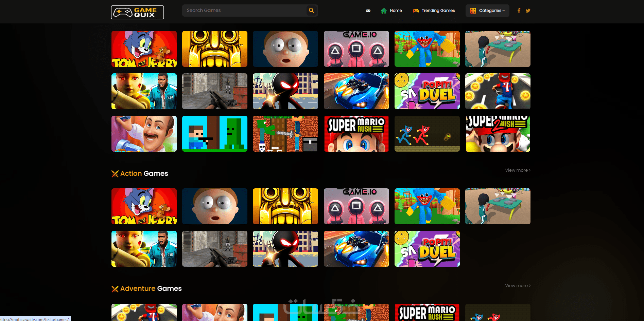
Task: Open the first Super Mario Rush game above Action Games
Action: 356,134
